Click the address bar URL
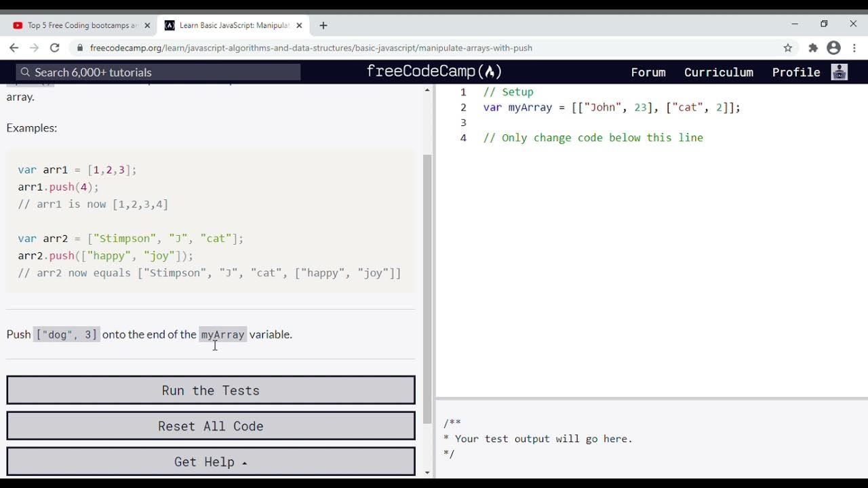868x488 pixels. 311,48
